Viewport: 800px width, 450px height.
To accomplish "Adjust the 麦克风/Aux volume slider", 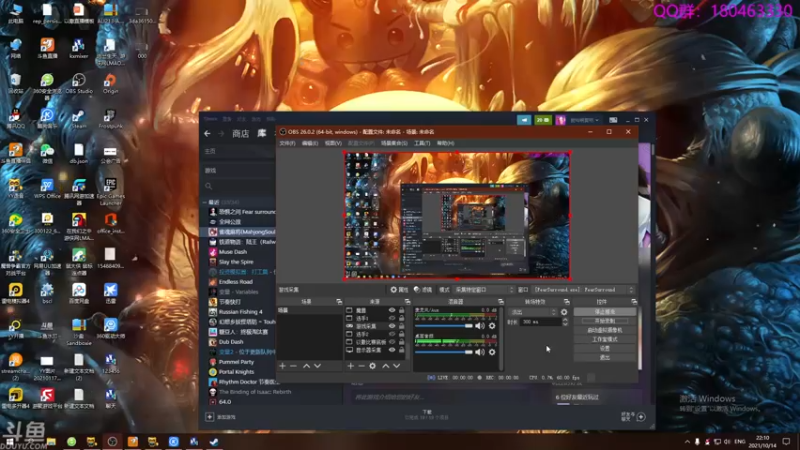I will click(444, 326).
